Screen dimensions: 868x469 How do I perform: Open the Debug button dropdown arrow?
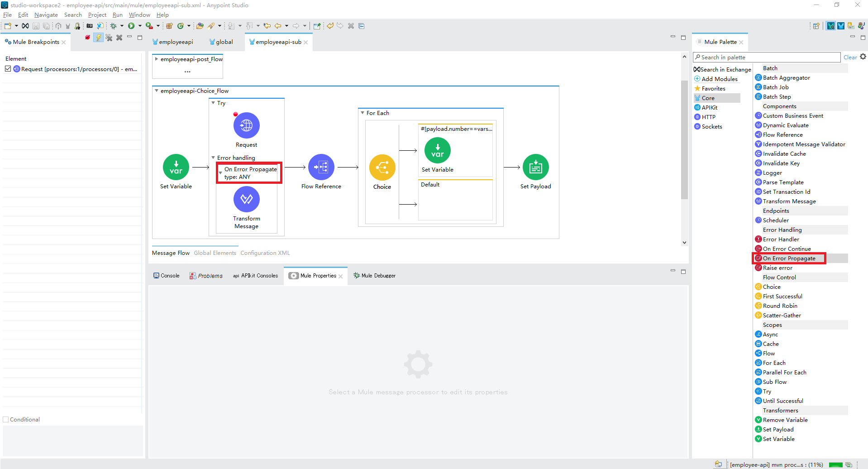pos(122,26)
